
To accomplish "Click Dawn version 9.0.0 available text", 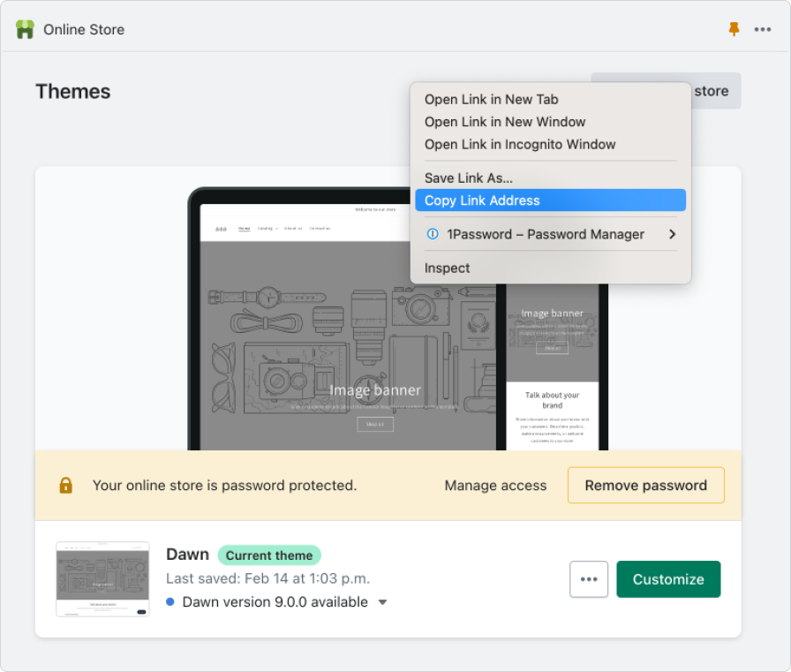I will (275, 602).
